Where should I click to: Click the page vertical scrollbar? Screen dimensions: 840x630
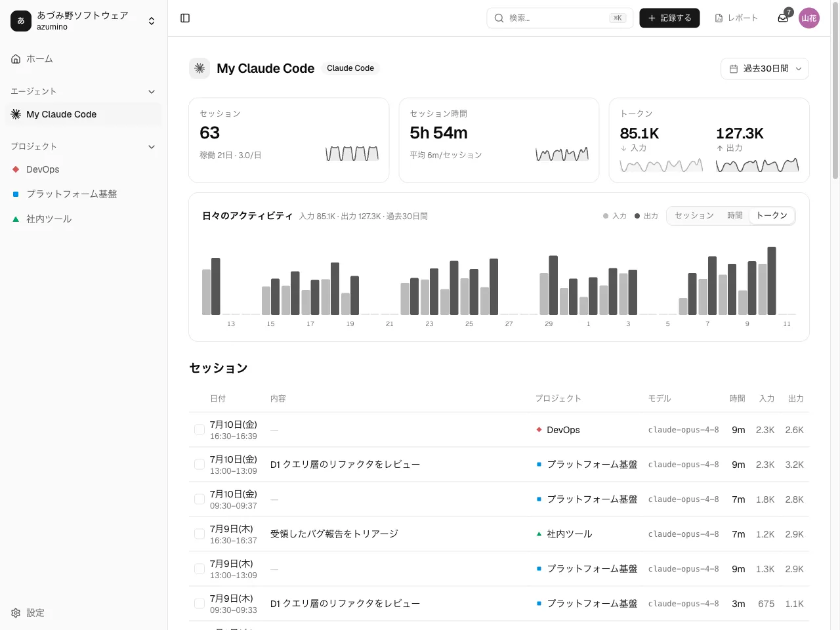[x=835, y=92]
